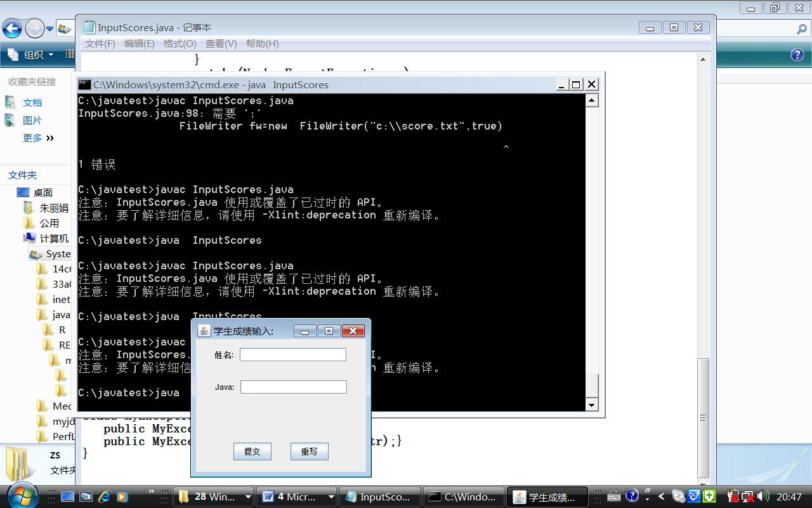Expand 更多 favorites chevron
This screenshot has height=508, width=812.
[50, 138]
